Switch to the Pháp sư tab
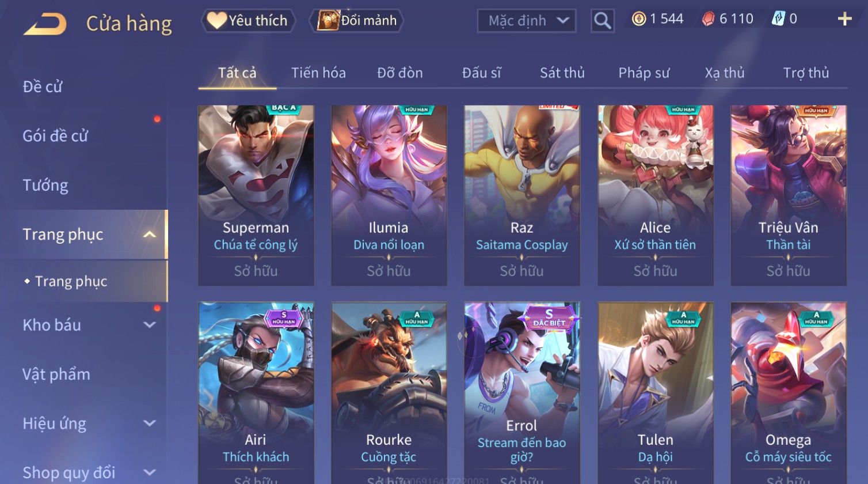Image resolution: width=868 pixels, height=484 pixels. point(644,73)
